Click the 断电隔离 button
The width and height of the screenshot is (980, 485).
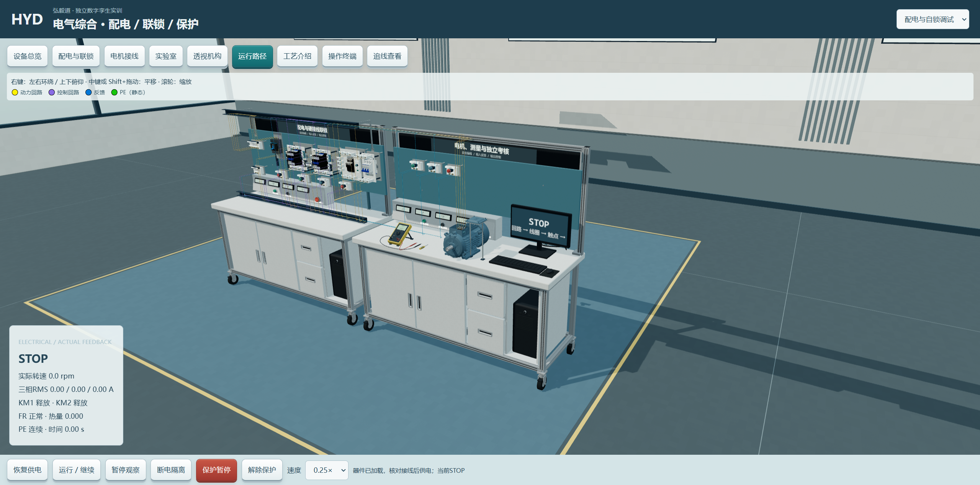click(171, 470)
